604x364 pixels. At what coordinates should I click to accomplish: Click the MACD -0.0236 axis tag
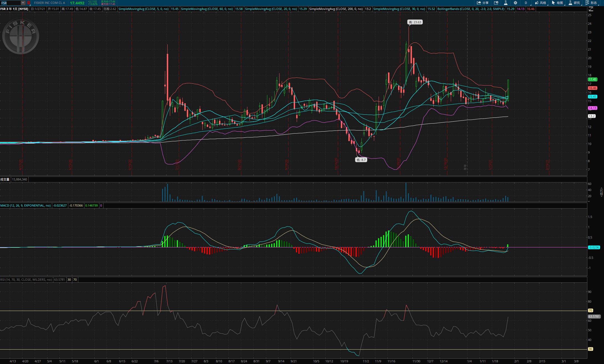coord(594,247)
